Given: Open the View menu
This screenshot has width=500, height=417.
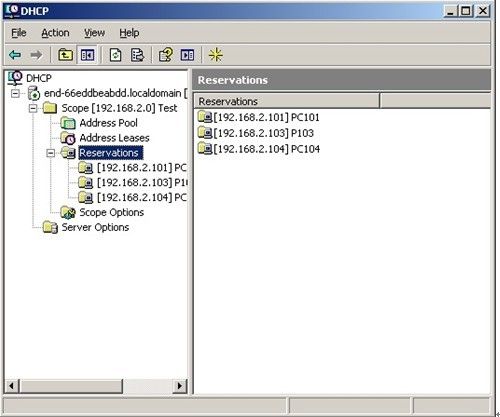Looking at the screenshot, I should 94,33.
